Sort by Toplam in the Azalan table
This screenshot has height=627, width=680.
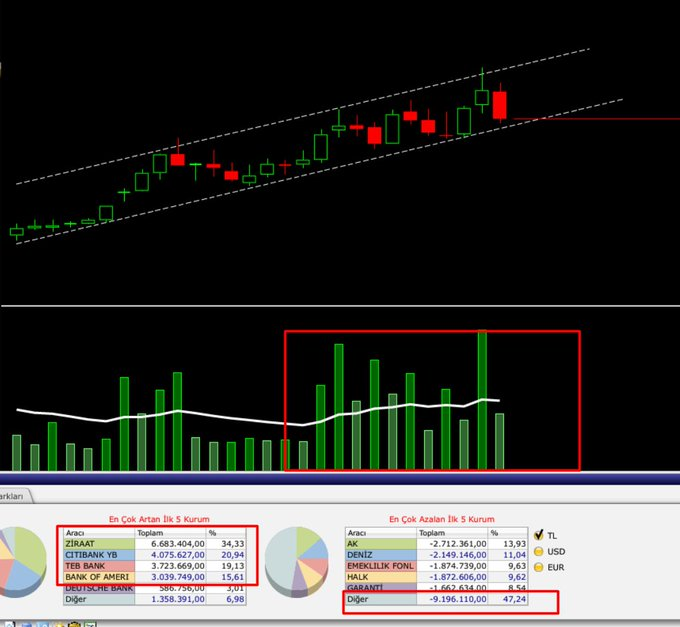452,533
